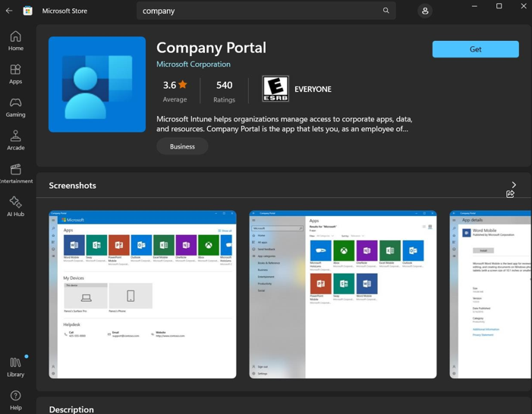Open the Apps section in sidebar
This screenshot has height=414, width=532.
(x=15, y=74)
